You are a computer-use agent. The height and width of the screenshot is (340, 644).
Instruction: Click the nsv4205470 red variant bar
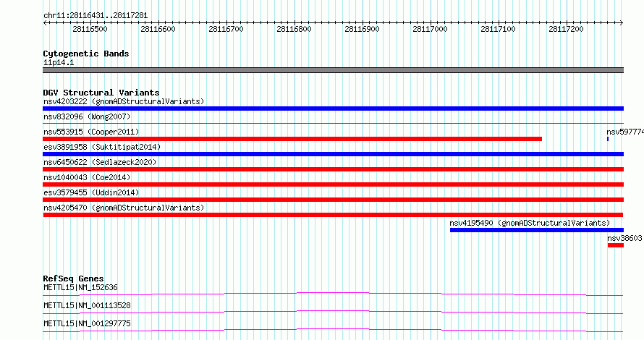(x=333, y=215)
